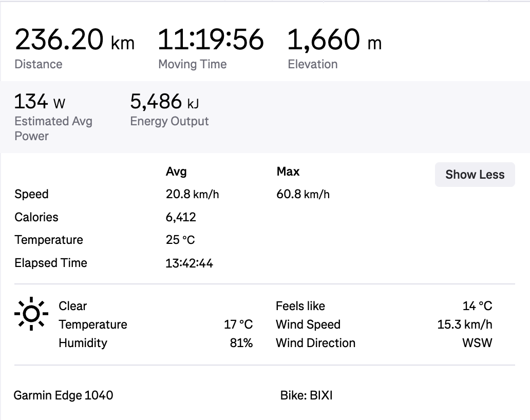Click the 1,660 m elevation value
The image size is (530, 420).
tap(334, 41)
